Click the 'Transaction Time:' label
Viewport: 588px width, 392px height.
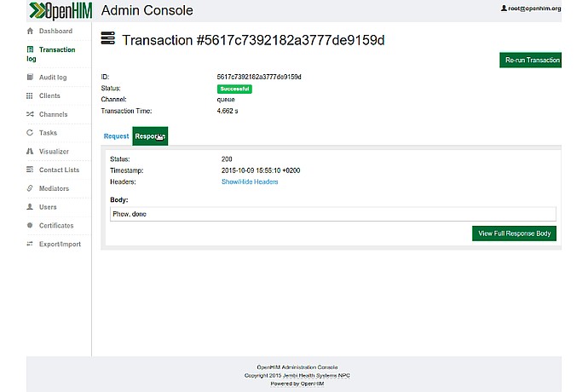pos(126,111)
